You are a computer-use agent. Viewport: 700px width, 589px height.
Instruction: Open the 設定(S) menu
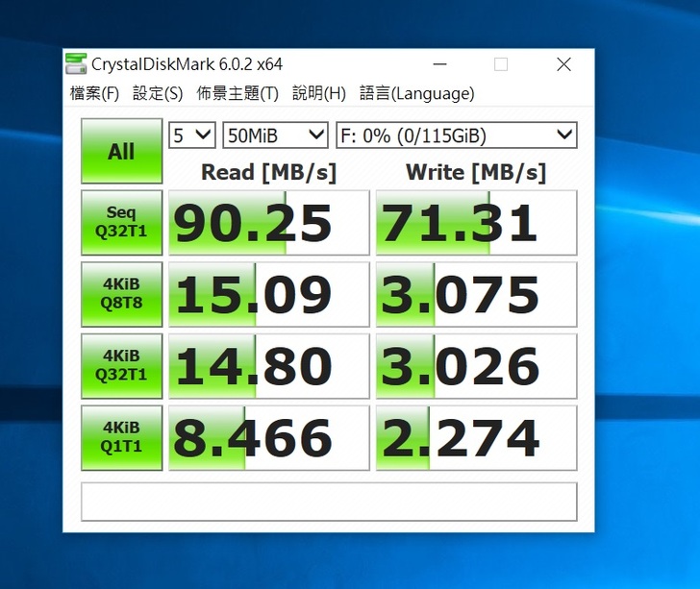[x=158, y=93]
